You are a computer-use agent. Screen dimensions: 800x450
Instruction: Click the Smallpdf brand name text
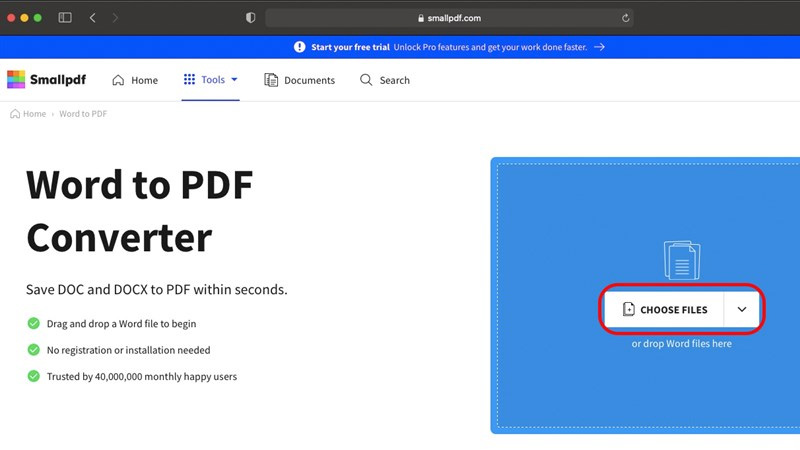click(58, 80)
